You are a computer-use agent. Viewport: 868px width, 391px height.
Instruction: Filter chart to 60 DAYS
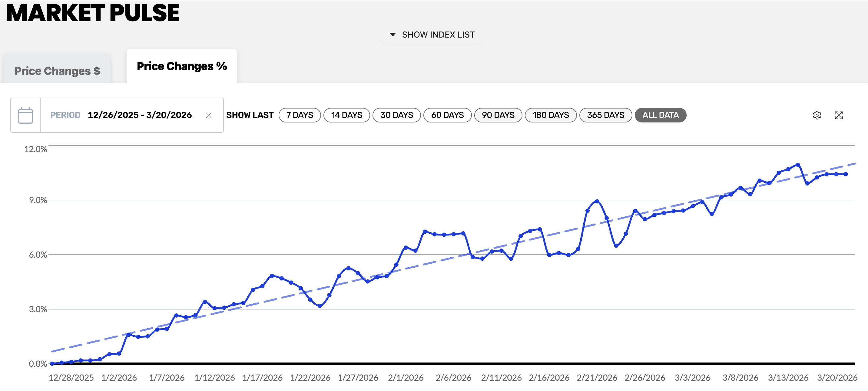pos(447,115)
